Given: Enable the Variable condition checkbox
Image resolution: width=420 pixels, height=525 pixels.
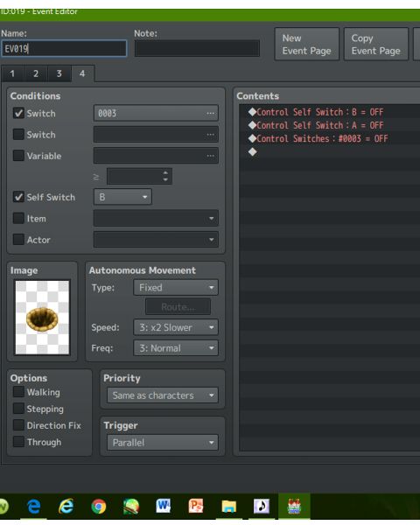Looking at the screenshot, I should (x=18, y=156).
